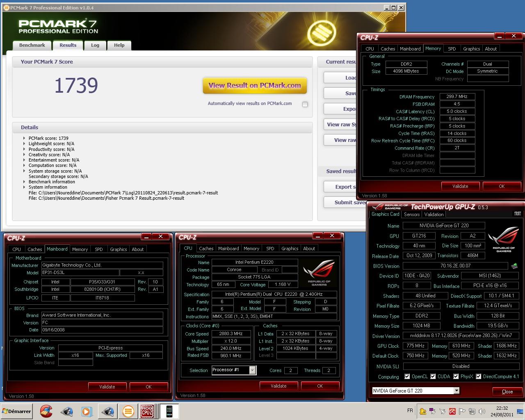Click the DRAM Frequency 299.7 MHz field
Image resolution: width=525 pixels, height=420 pixels.
click(x=457, y=97)
